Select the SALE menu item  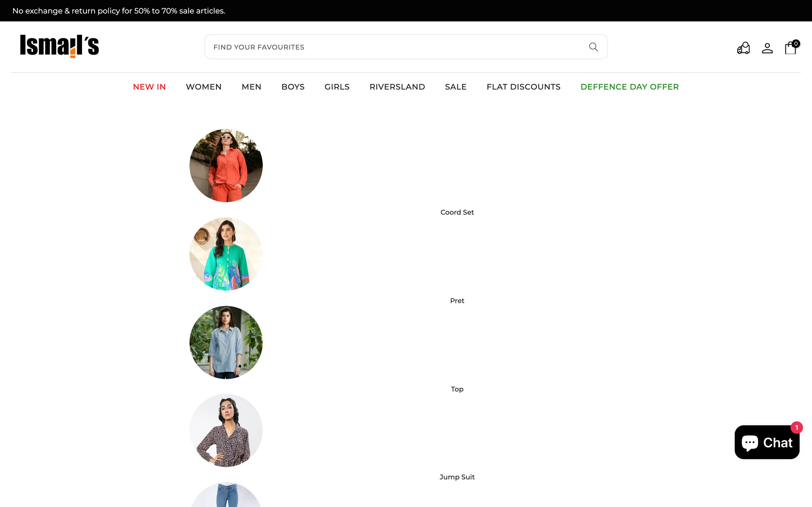456,87
